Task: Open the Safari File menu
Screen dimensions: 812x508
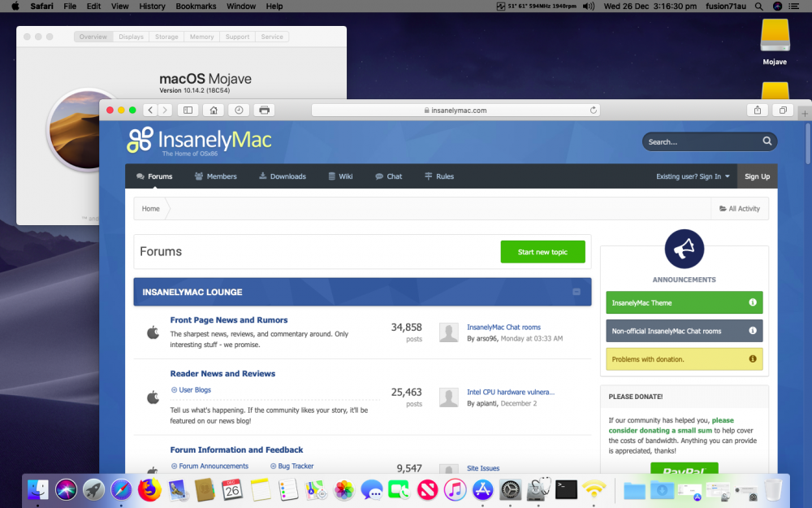Action: [x=70, y=7]
